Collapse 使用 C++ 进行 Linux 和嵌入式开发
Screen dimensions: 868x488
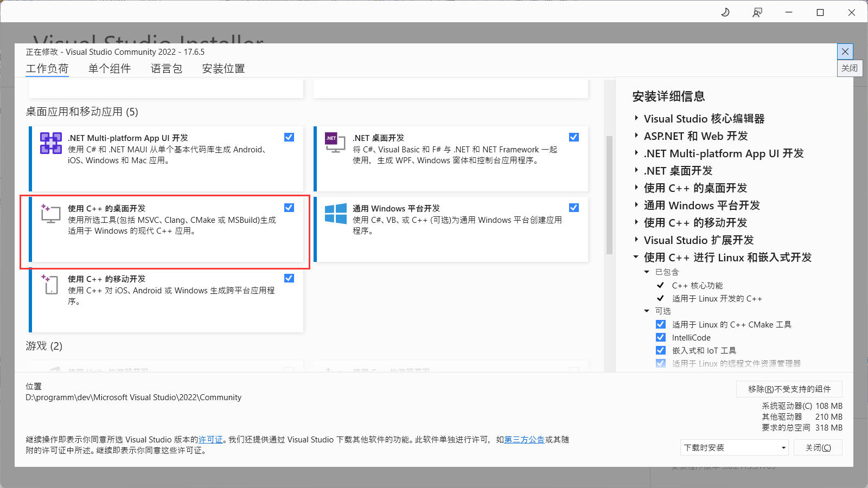tap(636, 257)
